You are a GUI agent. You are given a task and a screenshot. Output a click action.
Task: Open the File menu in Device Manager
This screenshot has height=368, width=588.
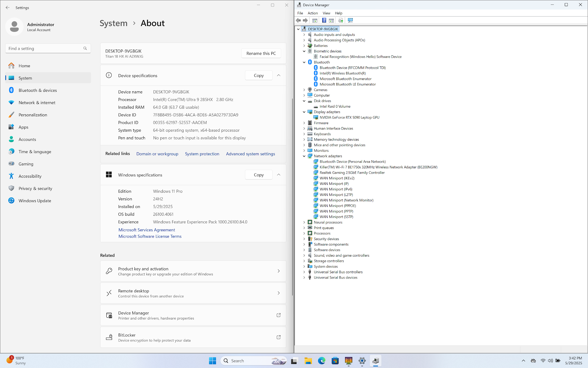300,13
